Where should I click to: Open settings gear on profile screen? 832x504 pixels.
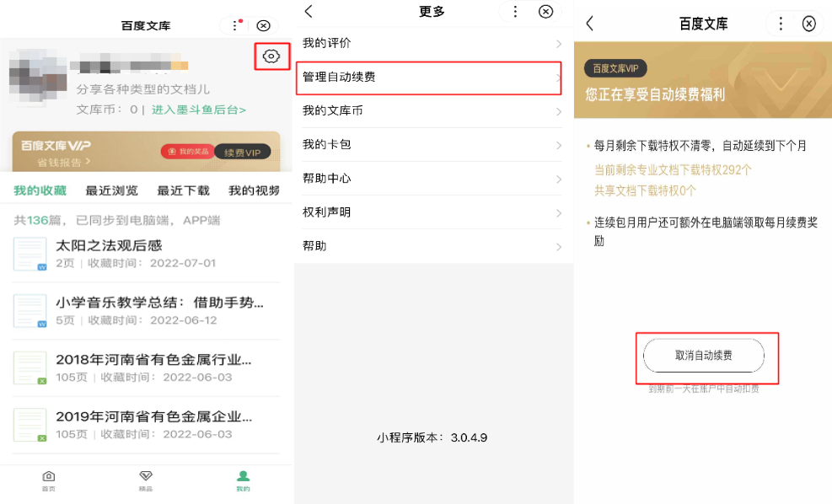[x=271, y=56]
